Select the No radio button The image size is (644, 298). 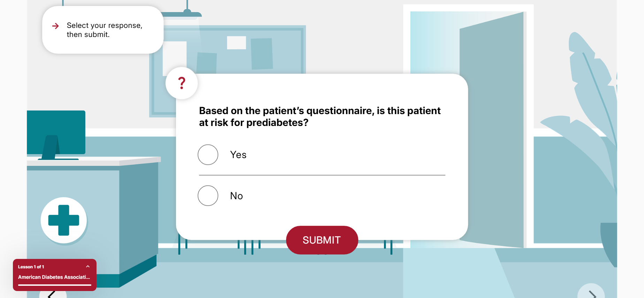(208, 195)
